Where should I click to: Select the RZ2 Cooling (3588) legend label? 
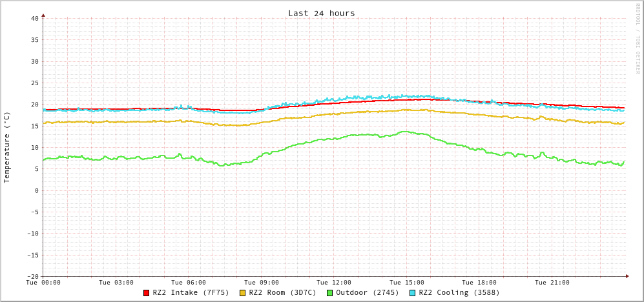tap(459, 292)
